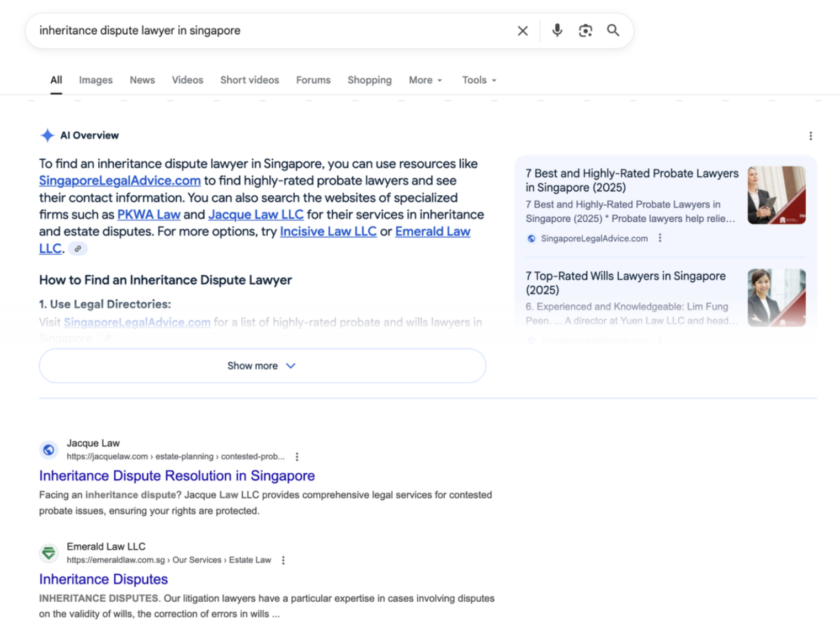Click the Wills Lawyers card thumbnail image

click(777, 298)
